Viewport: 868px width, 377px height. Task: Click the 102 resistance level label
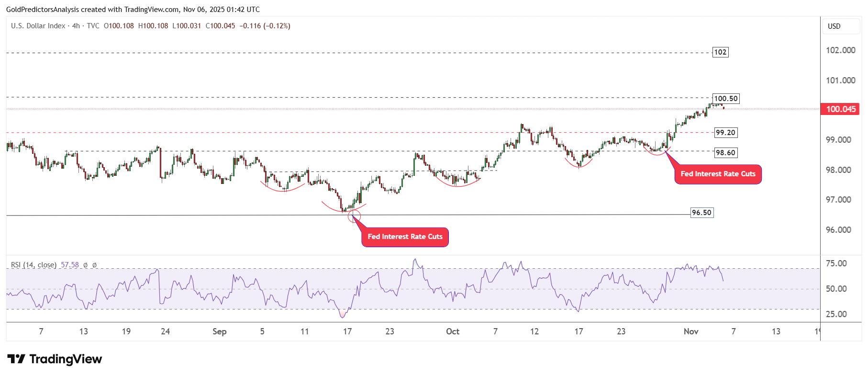coord(720,52)
